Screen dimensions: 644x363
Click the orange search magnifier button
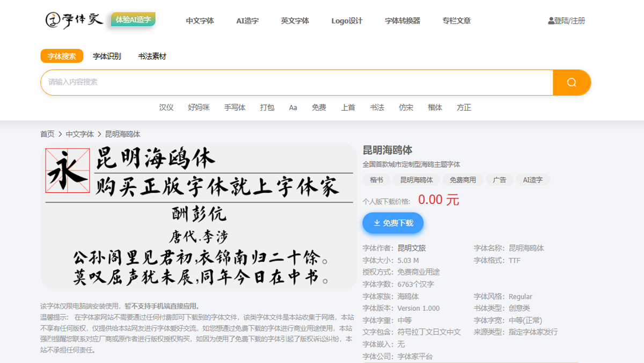(x=572, y=82)
